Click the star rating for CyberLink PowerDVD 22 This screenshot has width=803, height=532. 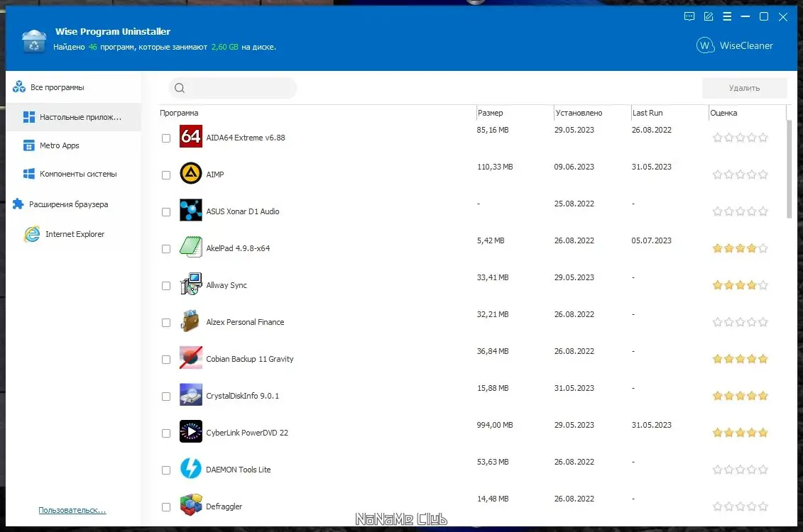[x=740, y=433]
